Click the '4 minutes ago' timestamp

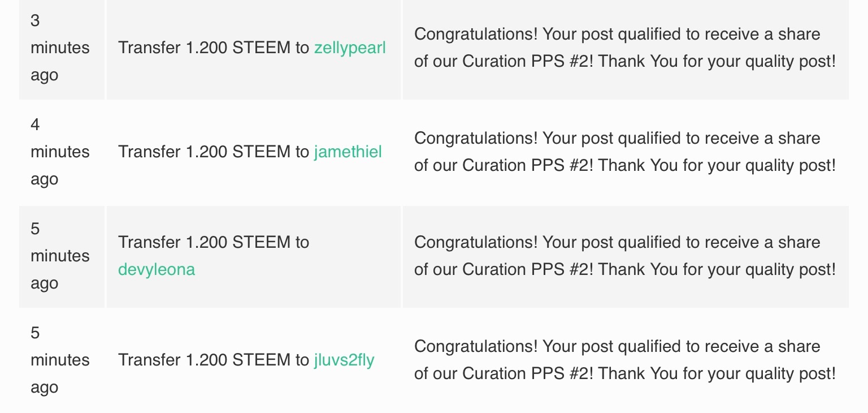(x=60, y=152)
